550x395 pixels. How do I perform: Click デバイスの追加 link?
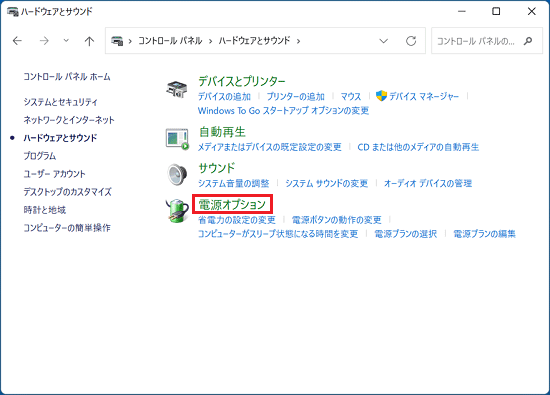point(224,96)
